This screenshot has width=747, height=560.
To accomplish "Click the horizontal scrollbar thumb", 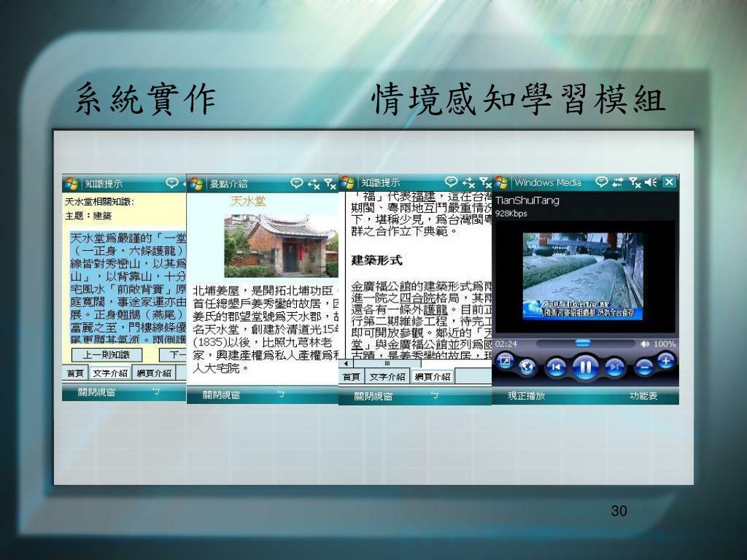I will coord(387,363).
